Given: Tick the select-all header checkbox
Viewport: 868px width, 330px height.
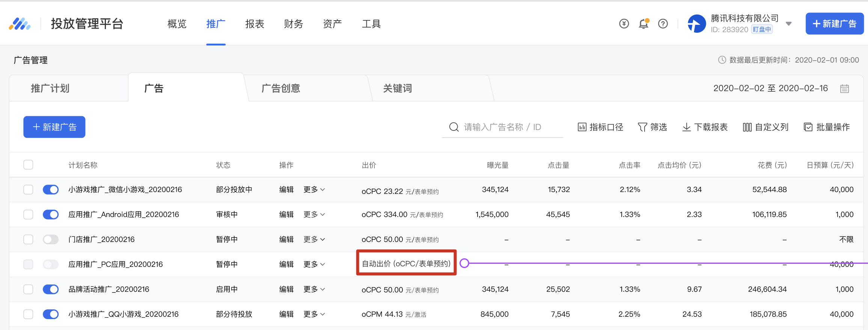Looking at the screenshot, I should tap(28, 165).
